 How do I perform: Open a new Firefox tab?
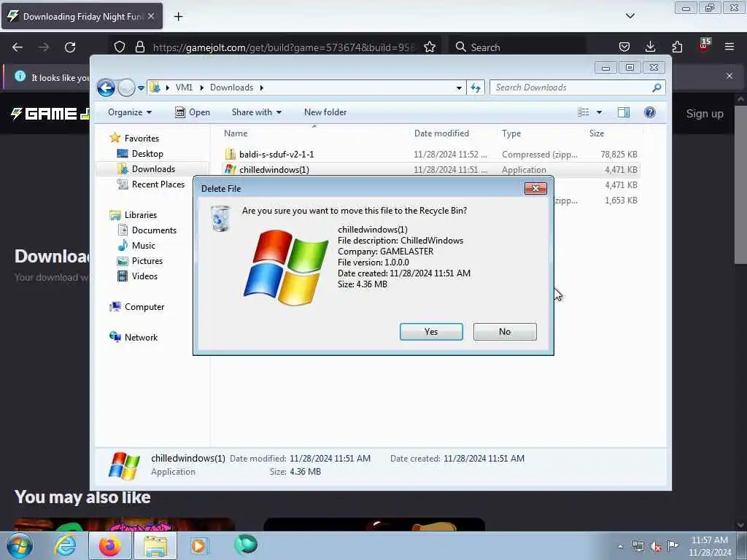click(x=178, y=17)
